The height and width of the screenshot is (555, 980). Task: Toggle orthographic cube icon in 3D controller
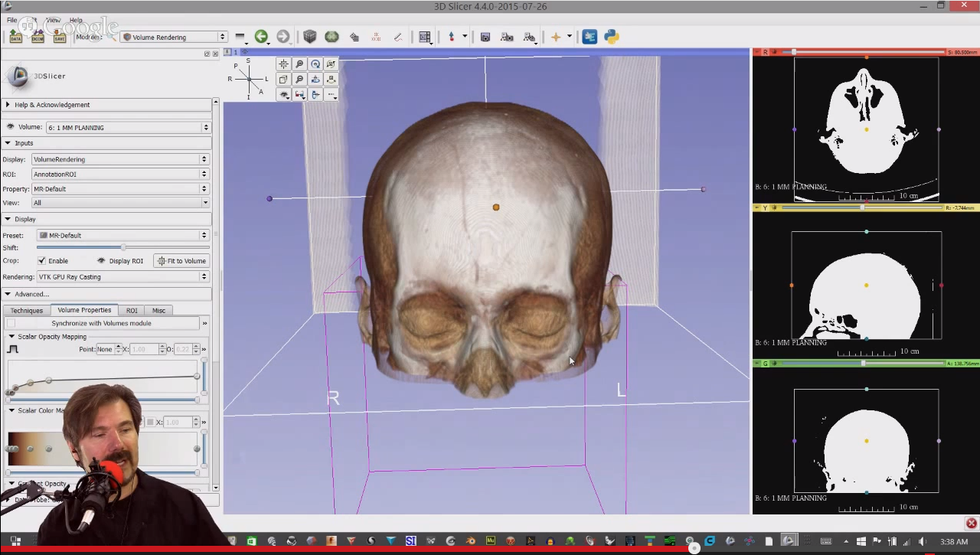click(x=283, y=80)
